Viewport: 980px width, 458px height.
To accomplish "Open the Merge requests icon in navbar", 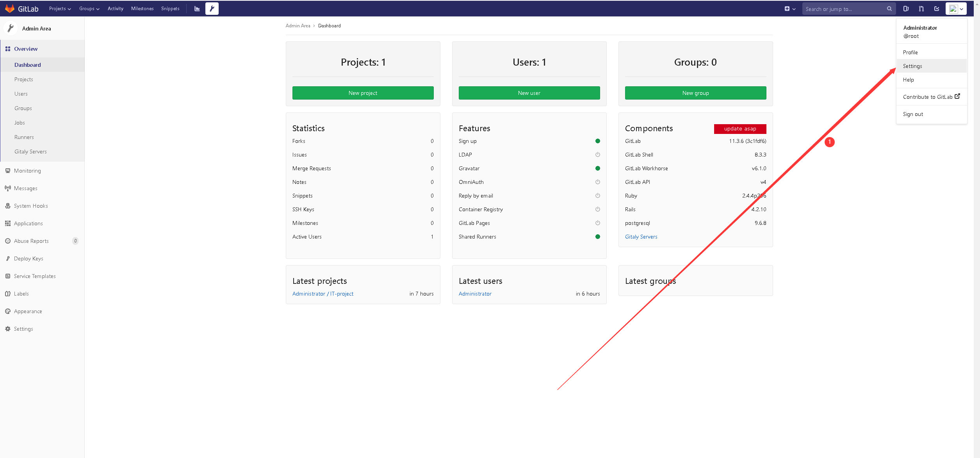I will tap(921, 9).
